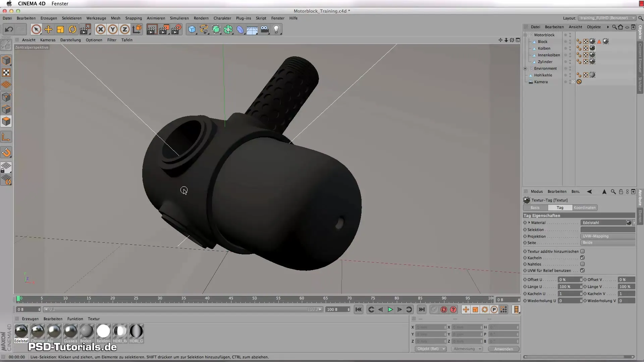Expand the Environment tree node
Viewport: 644px width, 362px height.
[x=525, y=68]
